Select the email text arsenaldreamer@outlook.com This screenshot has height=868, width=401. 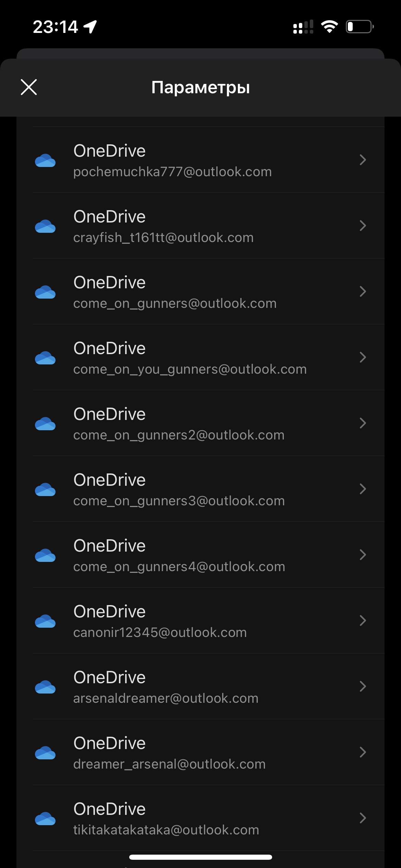[x=166, y=698]
